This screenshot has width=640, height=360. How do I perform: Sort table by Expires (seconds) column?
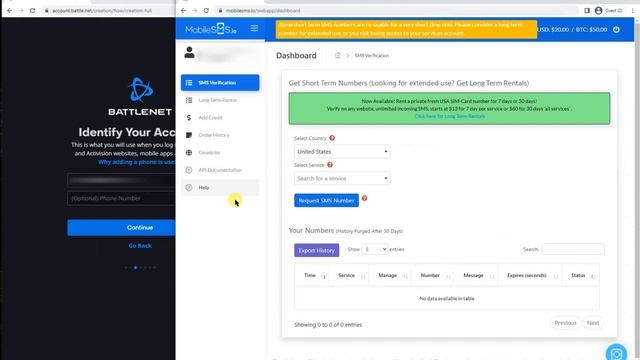tap(530, 276)
